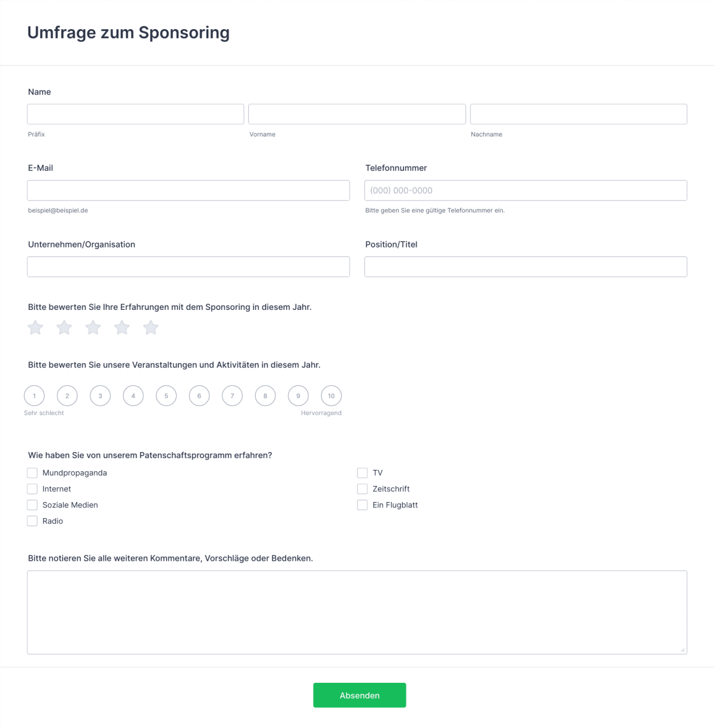Click the Telefonnummer input field
This screenshot has height=728, width=714.
(525, 190)
